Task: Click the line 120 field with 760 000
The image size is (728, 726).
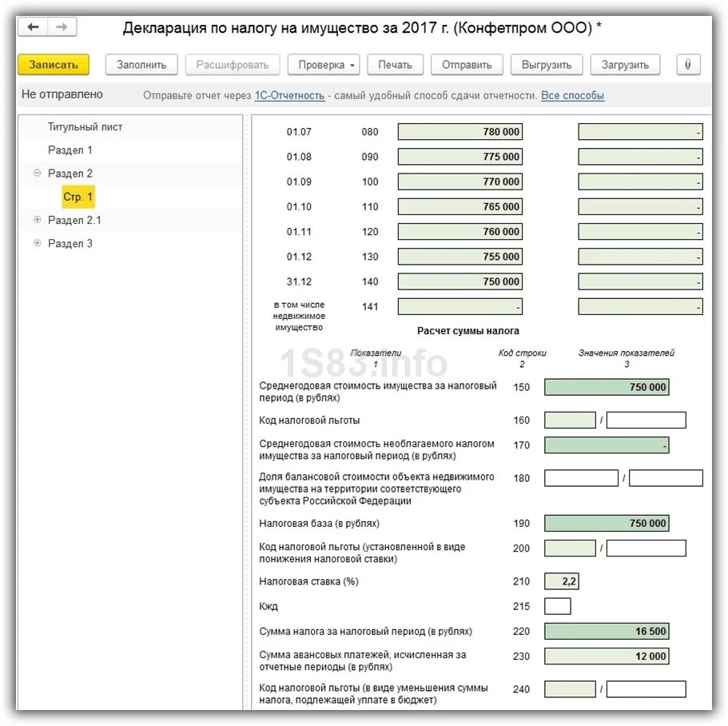Action: coord(459,231)
